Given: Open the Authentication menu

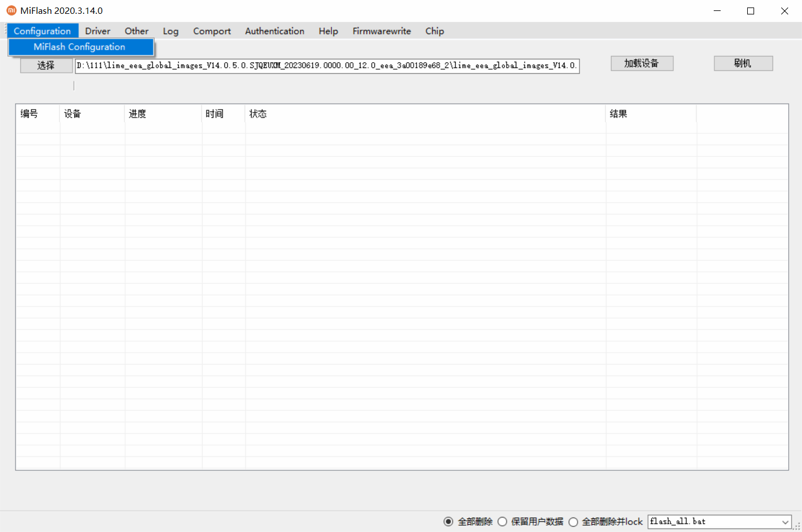Looking at the screenshot, I should 275,31.
